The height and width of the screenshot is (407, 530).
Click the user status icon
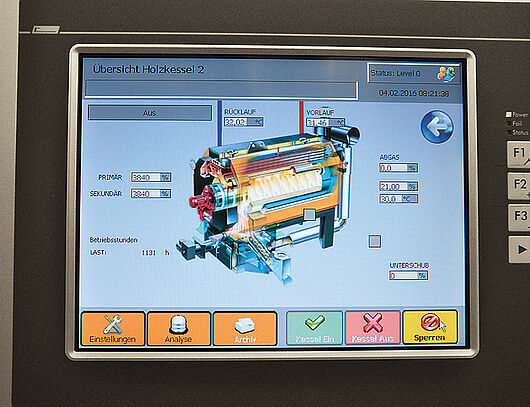click(x=446, y=73)
